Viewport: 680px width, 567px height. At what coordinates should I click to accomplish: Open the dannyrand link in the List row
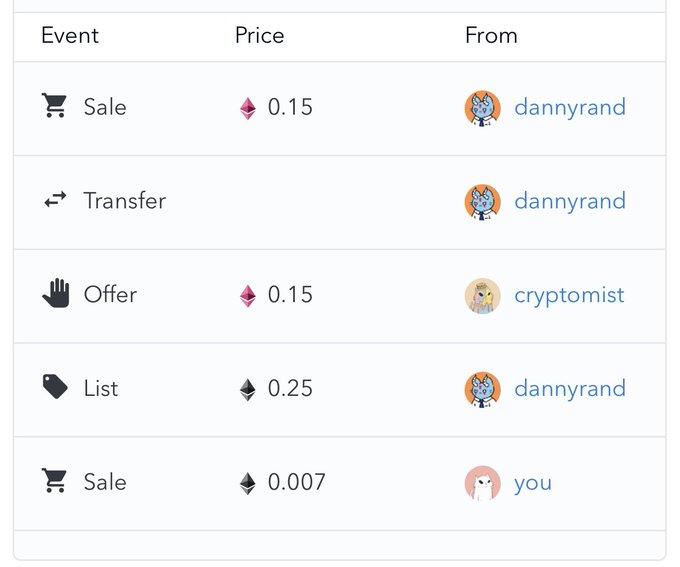coord(569,388)
